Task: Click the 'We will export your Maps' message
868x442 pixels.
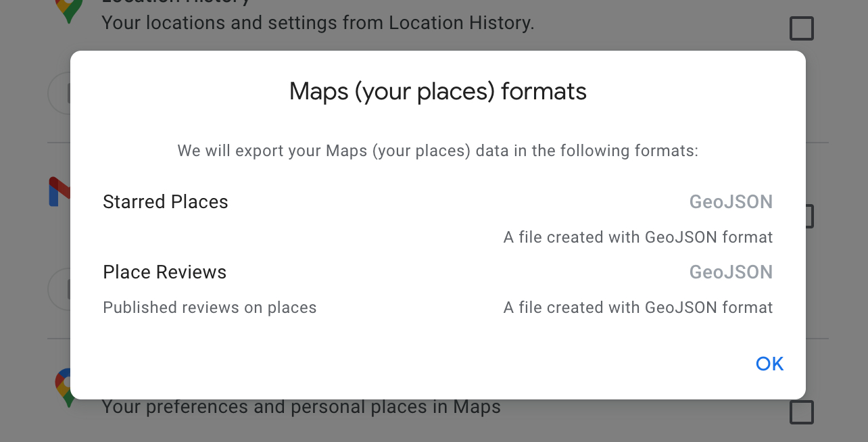Action: 438,150
